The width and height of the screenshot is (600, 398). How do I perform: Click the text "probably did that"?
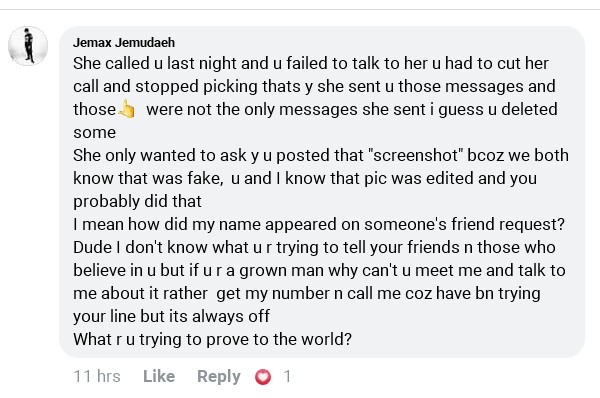pyautogui.click(x=137, y=202)
